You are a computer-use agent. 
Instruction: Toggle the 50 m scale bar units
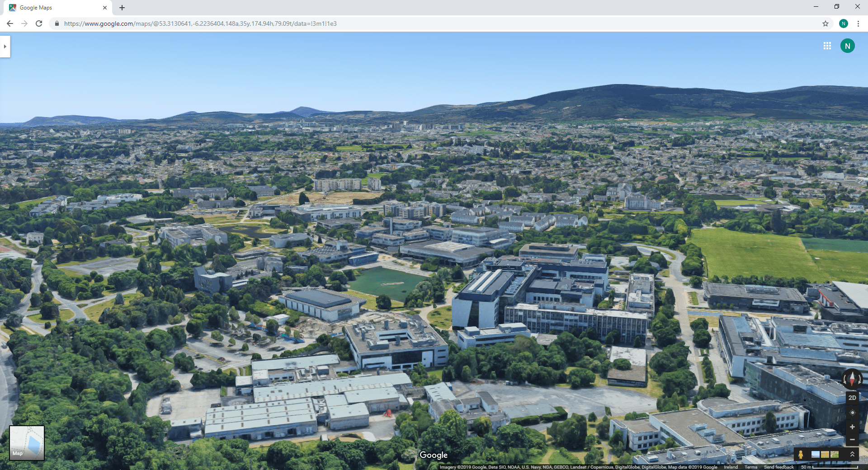click(829, 467)
